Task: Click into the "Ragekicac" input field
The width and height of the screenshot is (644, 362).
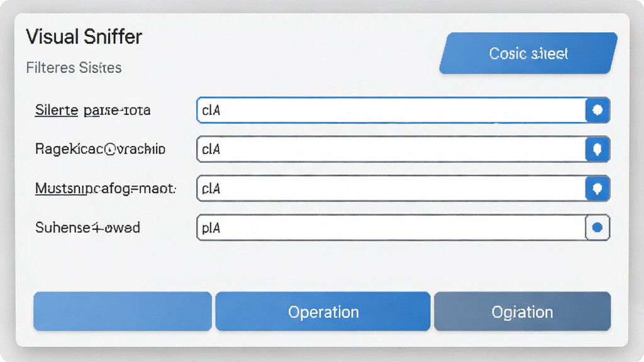Action: click(391, 149)
